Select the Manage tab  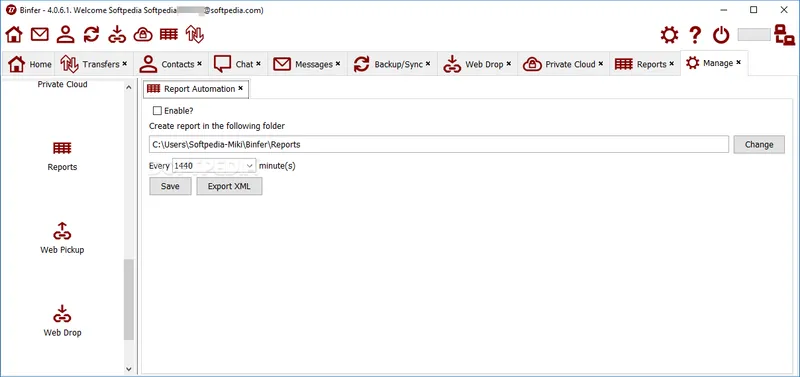click(x=714, y=63)
